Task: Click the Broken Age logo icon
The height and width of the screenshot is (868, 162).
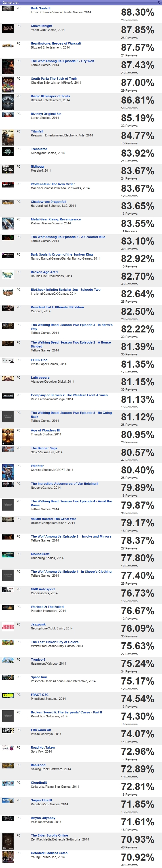Action: [x=8, y=274]
